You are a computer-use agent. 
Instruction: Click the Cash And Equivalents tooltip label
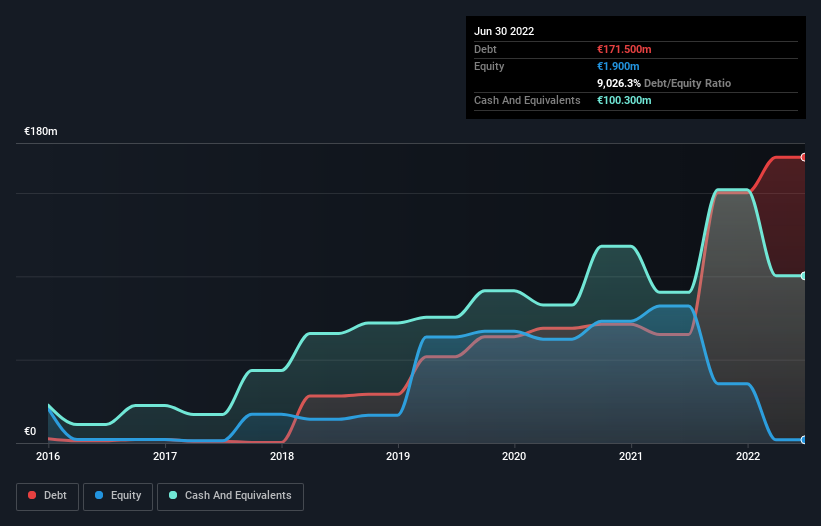pyautogui.click(x=527, y=100)
